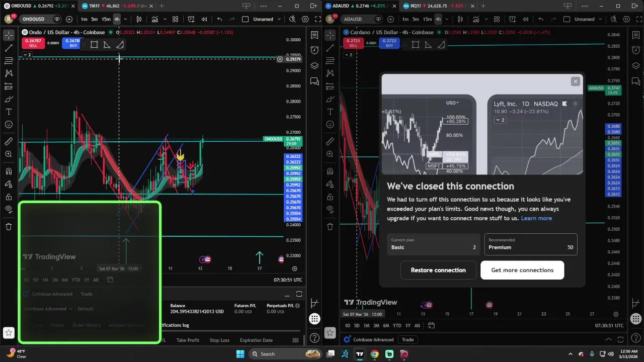Select the arc shape in ONDOUSD floating toolbar
The image size is (644, 362).
click(120, 45)
